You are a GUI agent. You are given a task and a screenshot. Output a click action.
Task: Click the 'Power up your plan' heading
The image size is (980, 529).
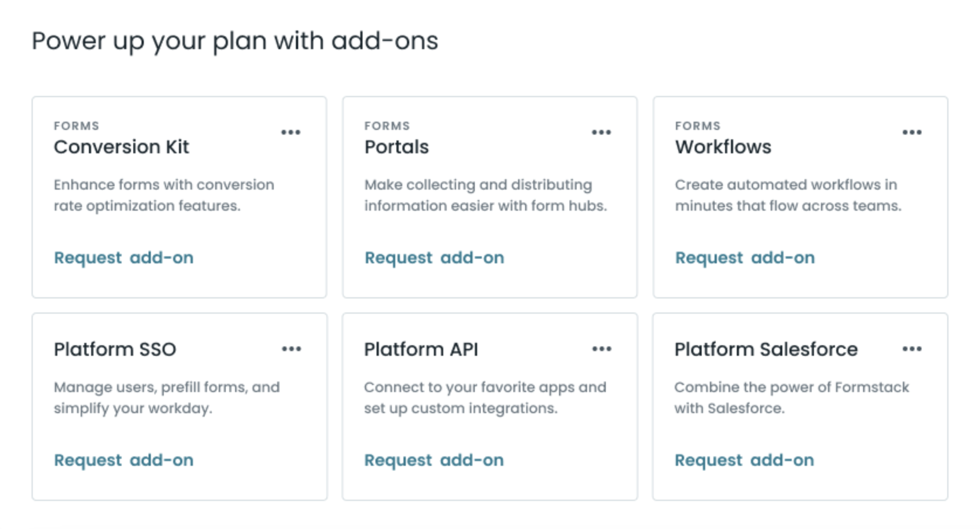(x=234, y=41)
